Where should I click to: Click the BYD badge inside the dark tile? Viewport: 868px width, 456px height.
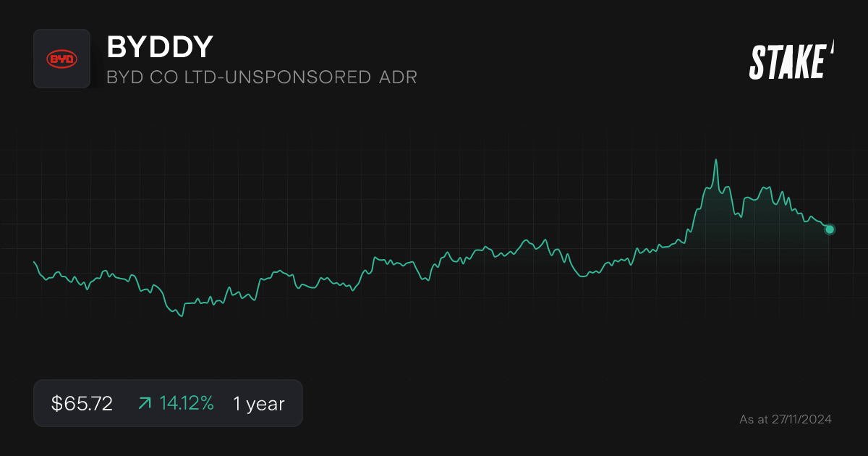tap(61, 58)
